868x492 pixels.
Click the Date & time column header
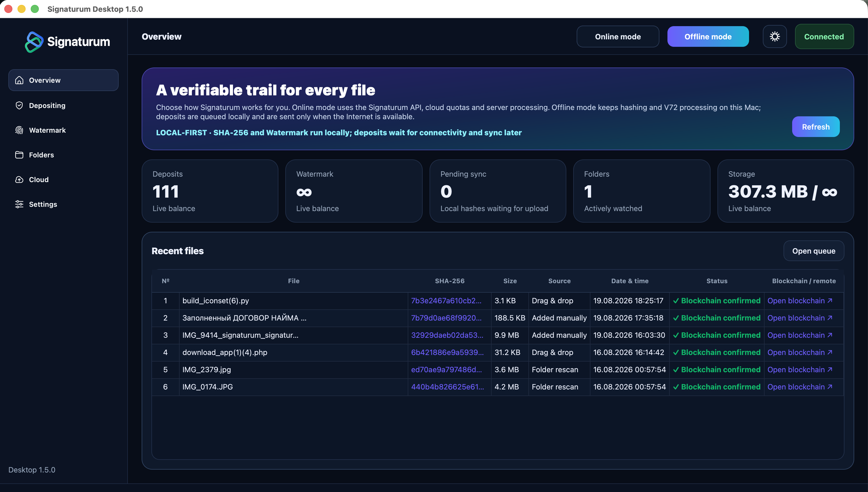click(630, 281)
